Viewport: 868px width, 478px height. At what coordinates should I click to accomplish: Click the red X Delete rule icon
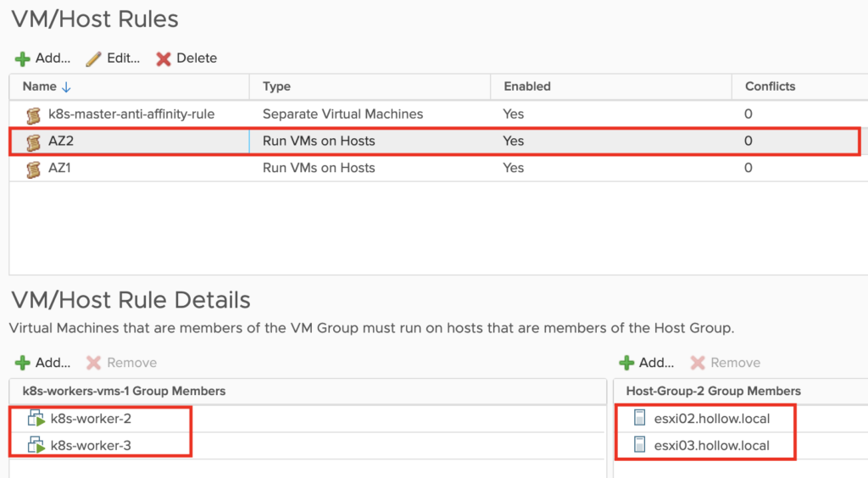[x=164, y=58]
